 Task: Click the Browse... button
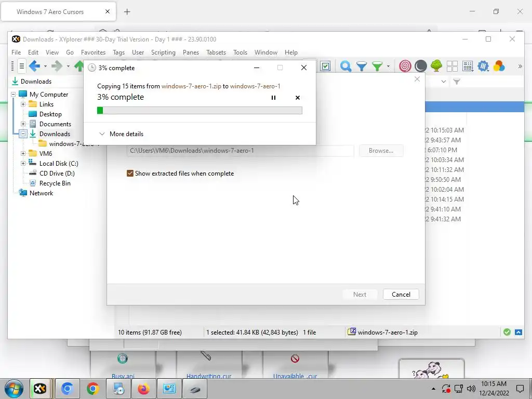[381, 151]
